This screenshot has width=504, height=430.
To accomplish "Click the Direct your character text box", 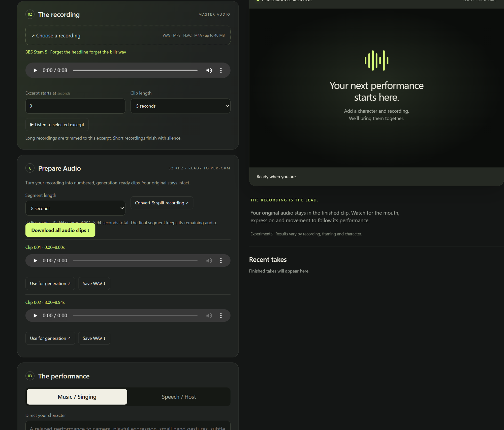I will tap(128, 425).
